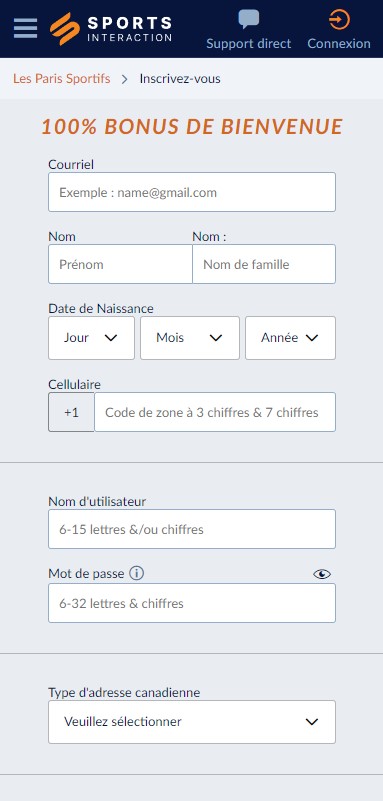Click the Prénom first name field

click(121, 264)
